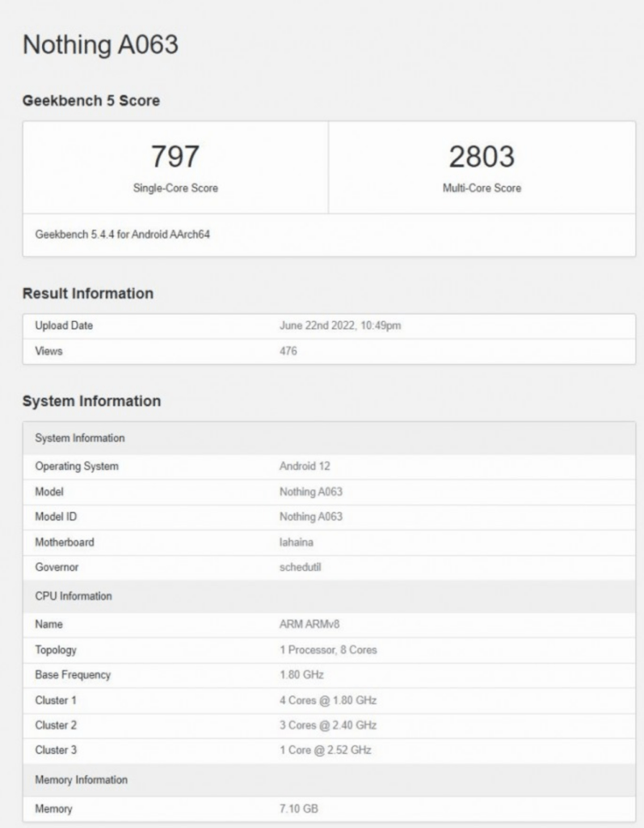Click the Result Information heading

pyautogui.click(x=87, y=294)
